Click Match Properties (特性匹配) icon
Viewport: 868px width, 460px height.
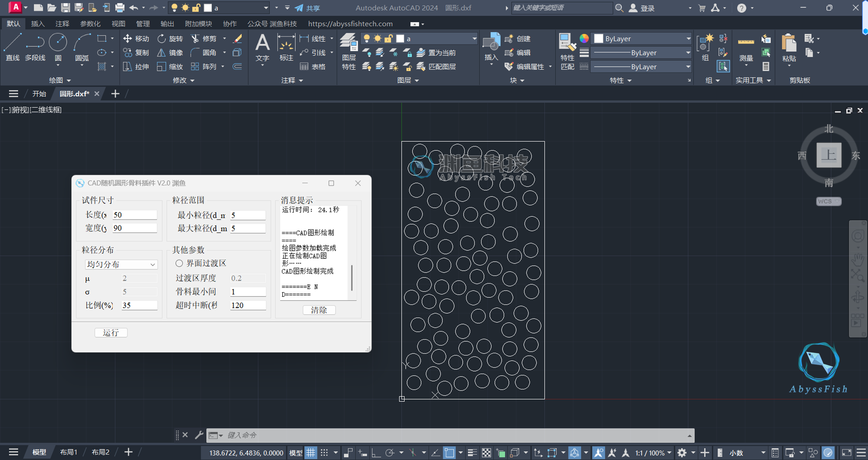click(567, 52)
